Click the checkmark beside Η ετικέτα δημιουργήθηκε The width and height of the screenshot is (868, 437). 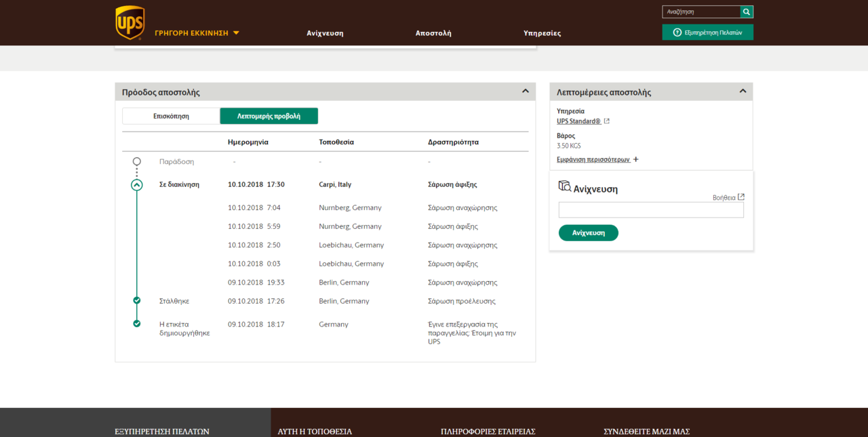pyautogui.click(x=137, y=324)
